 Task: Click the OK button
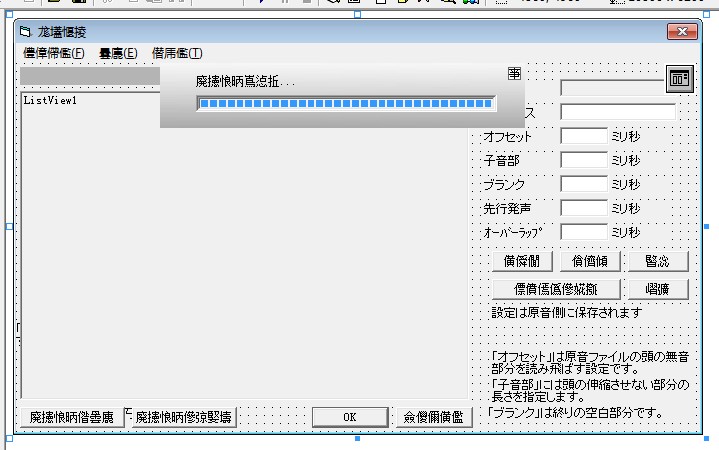tap(350, 417)
